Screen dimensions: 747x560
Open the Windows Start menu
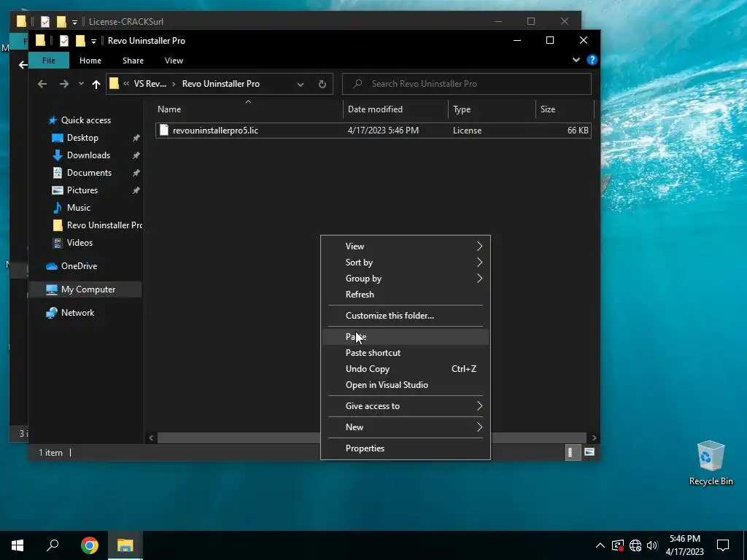[x=18, y=545]
